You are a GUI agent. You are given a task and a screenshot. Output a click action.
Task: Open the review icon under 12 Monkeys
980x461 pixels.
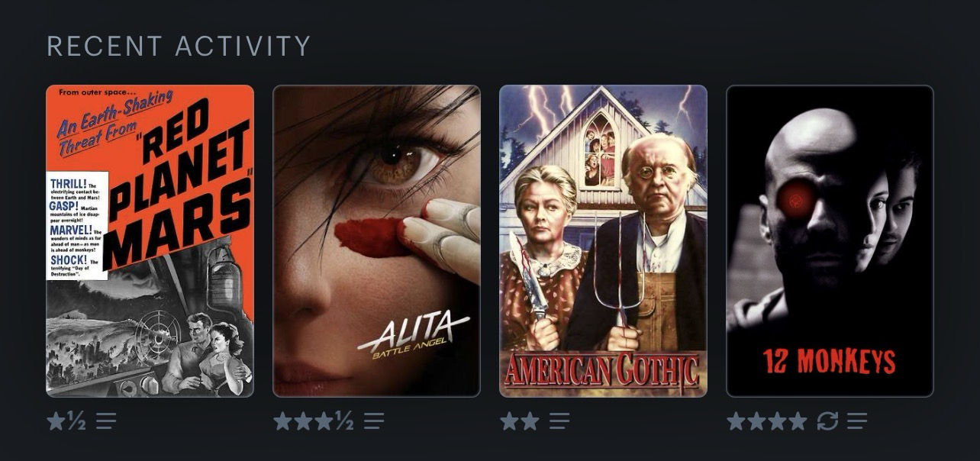[857, 421]
